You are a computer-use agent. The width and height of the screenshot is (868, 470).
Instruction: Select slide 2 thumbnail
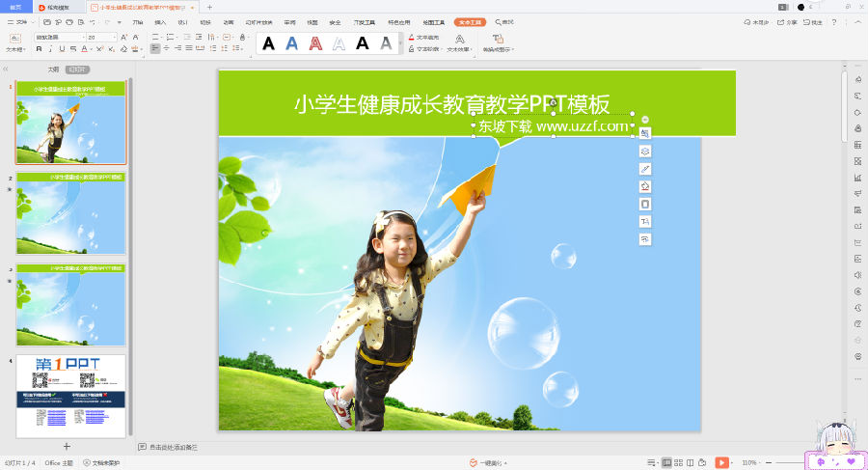pos(70,213)
